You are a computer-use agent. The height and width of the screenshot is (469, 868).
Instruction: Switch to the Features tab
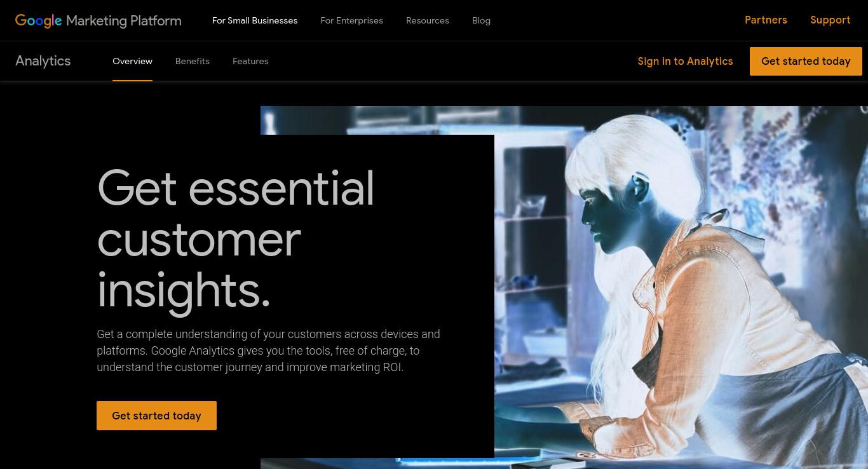click(250, 61)
